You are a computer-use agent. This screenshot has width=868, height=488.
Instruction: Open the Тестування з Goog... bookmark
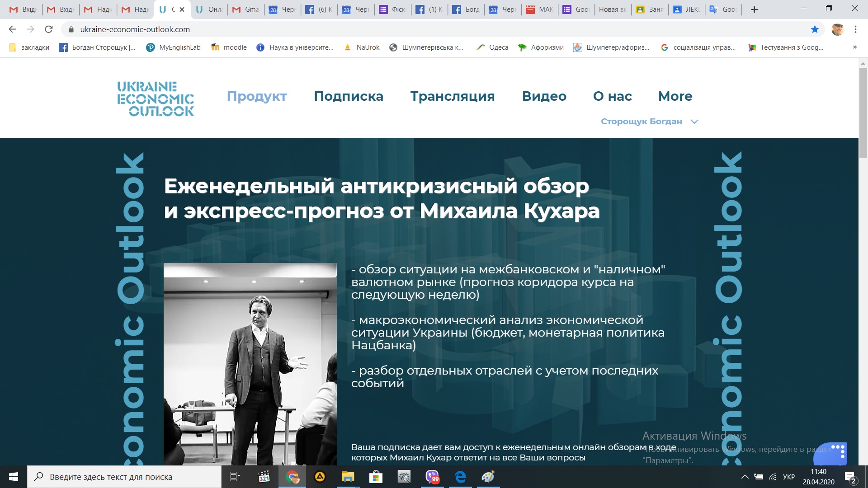[786, 47]
